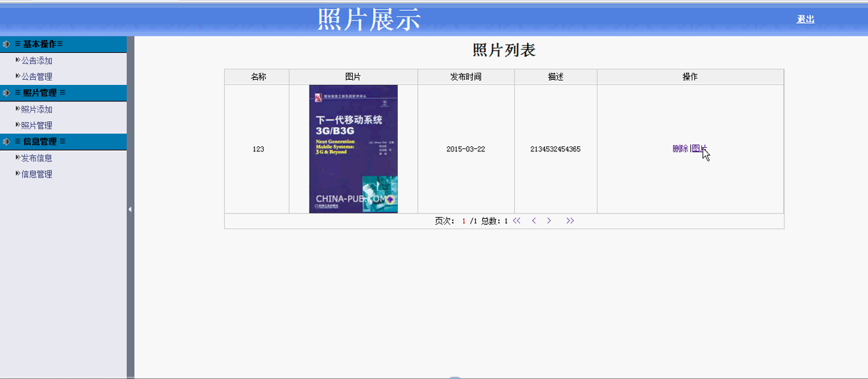Open 照片添加 in the sidebar
Image resolution: width=868 pixels, height=379 pixels.
[36, 109]
